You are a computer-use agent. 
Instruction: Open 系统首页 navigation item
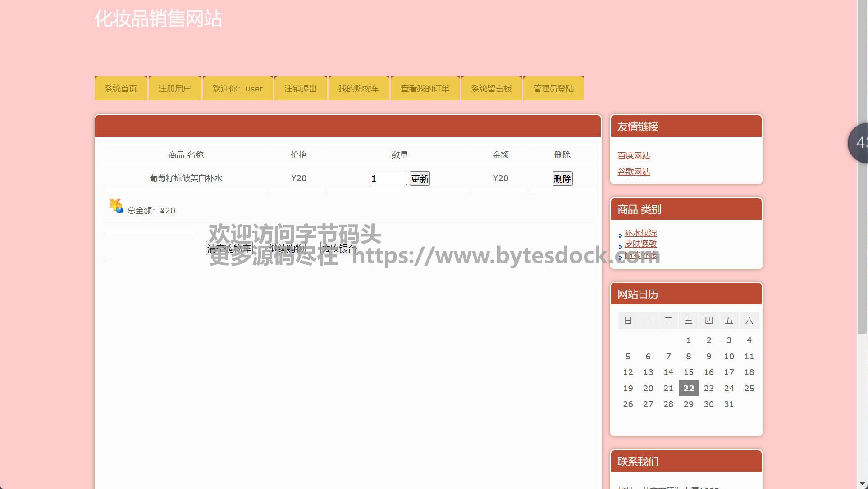tap(121, 89)
